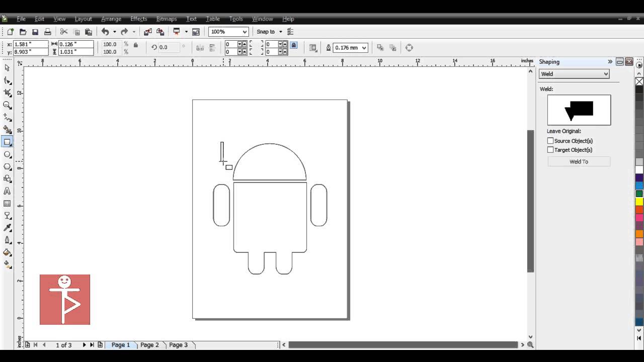Screen dimensions: 644x362
Task: Choose the yellow palette swatch
Action: click(639, 202)
